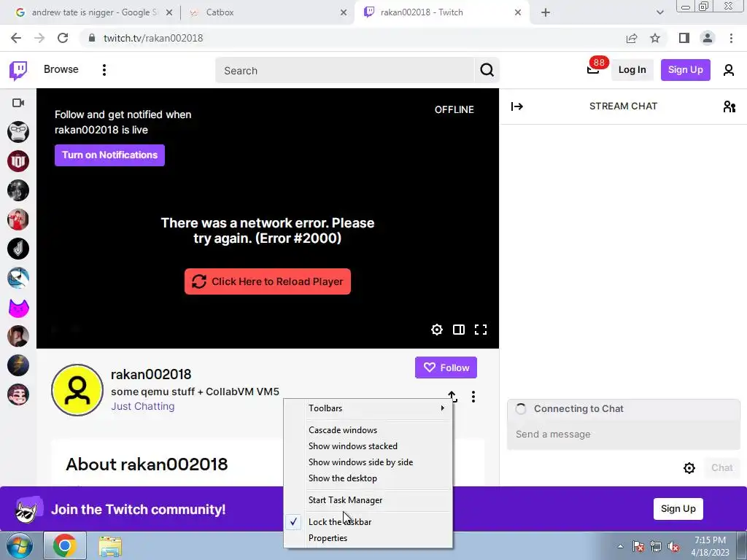The image size is (747, 560).
Task: Click the network tray icon
Action: [x=656, y=546]
